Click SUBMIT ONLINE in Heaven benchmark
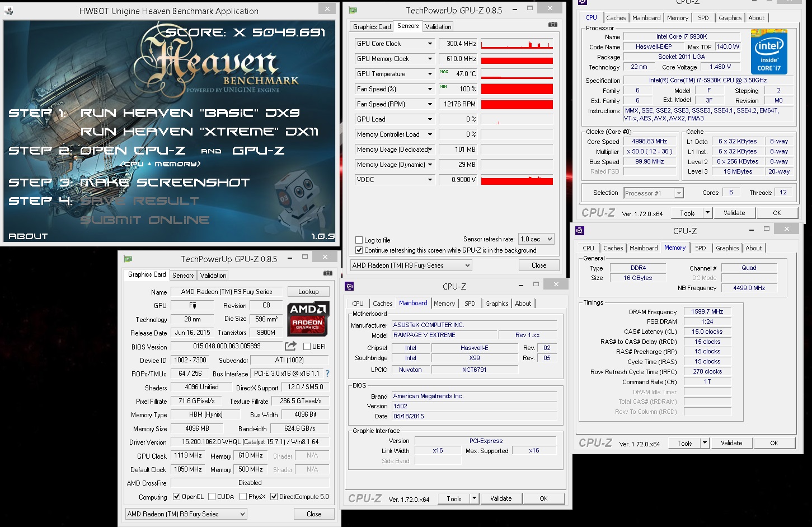This screenshot has height=527, width=812. pos(144,220)
